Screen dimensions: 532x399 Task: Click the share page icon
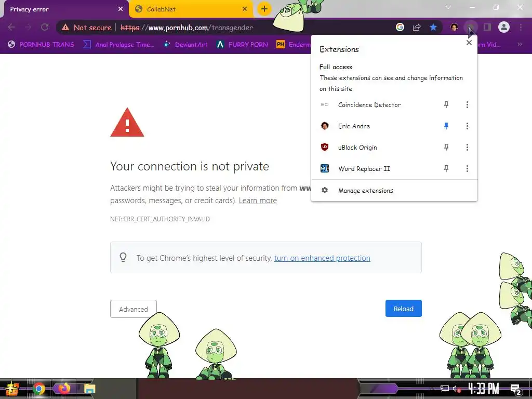417,27
